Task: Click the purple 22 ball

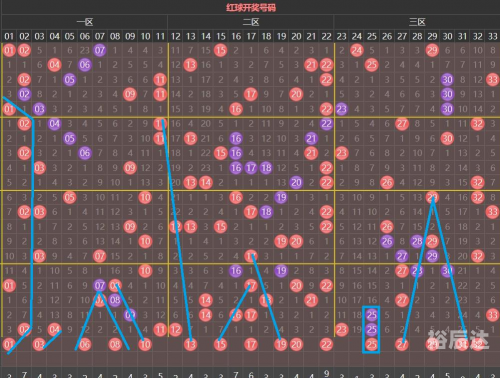Action: point(326,124)
